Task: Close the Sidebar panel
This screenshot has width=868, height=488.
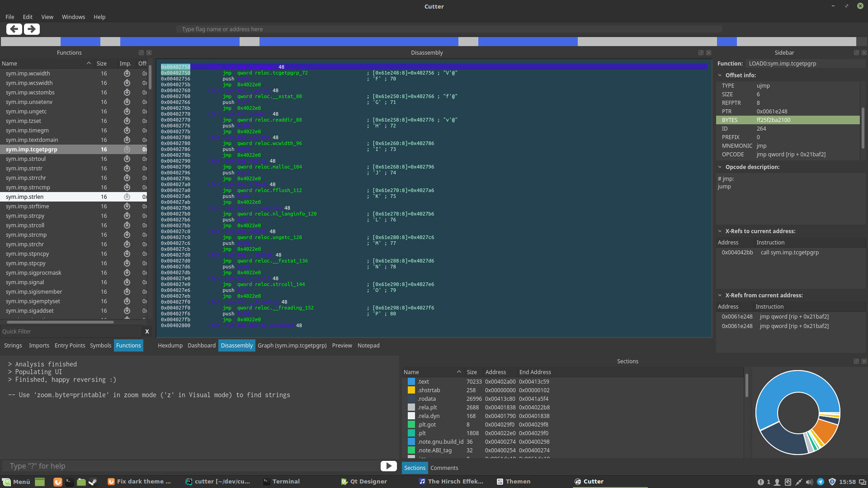Action: point(864,53)
